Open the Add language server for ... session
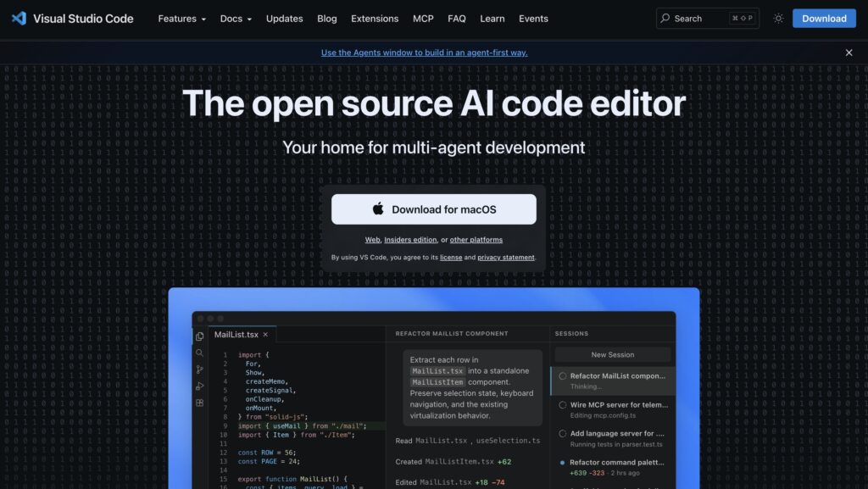Viewport: 868px width, 489px height. click(614, 439)
